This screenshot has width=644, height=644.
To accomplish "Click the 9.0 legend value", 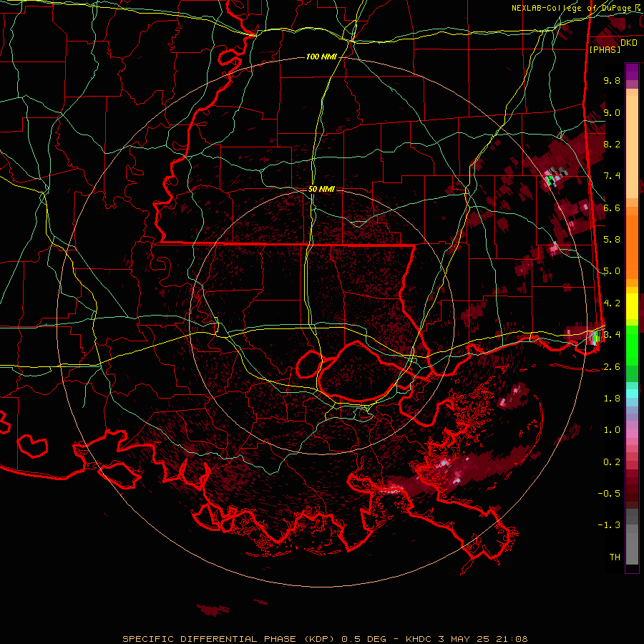I will pos(612,112).
